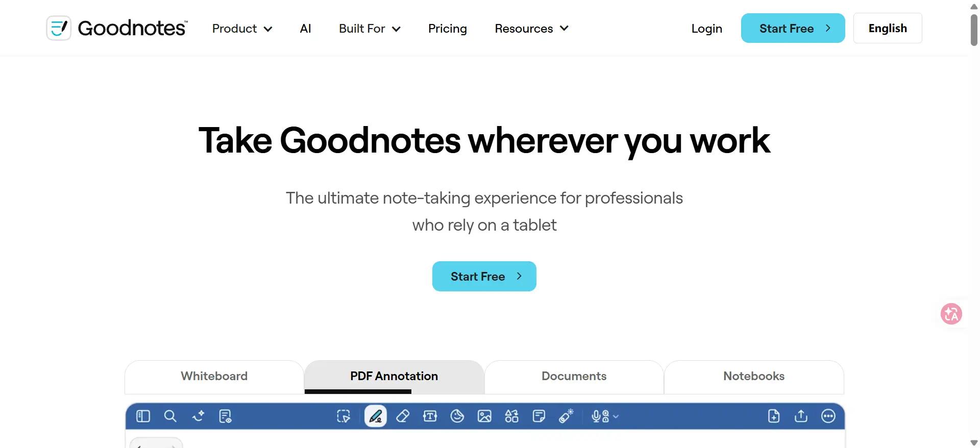
Task: Open the more options ellipsis icon
Action: [828, 416]
